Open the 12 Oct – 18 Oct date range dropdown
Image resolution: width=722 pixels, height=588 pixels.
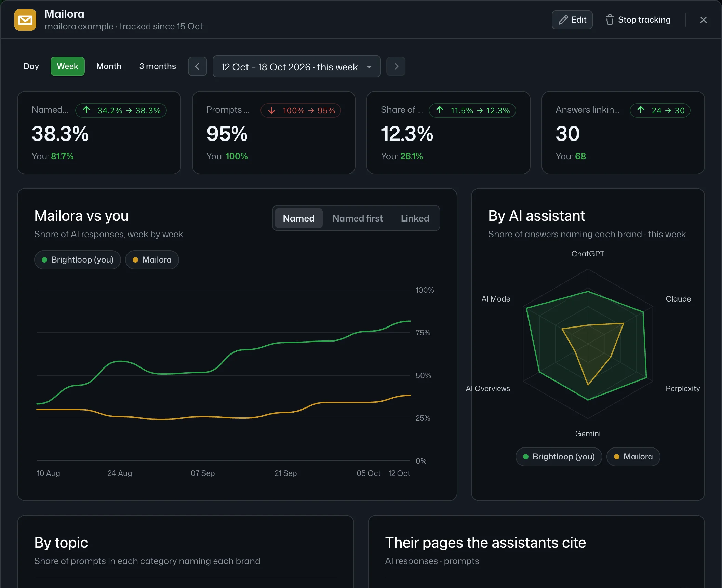tap(296, 66)
